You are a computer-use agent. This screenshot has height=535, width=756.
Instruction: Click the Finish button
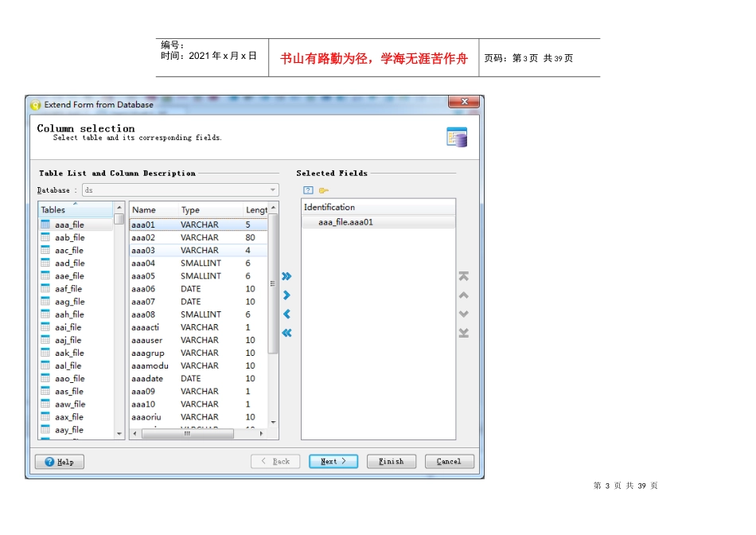pyautogui.click(x=391, y=462)
